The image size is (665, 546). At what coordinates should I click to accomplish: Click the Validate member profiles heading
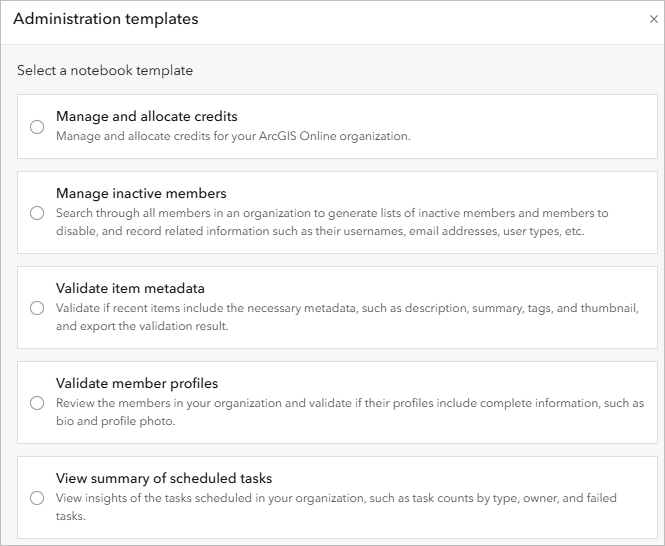point(137,384)
